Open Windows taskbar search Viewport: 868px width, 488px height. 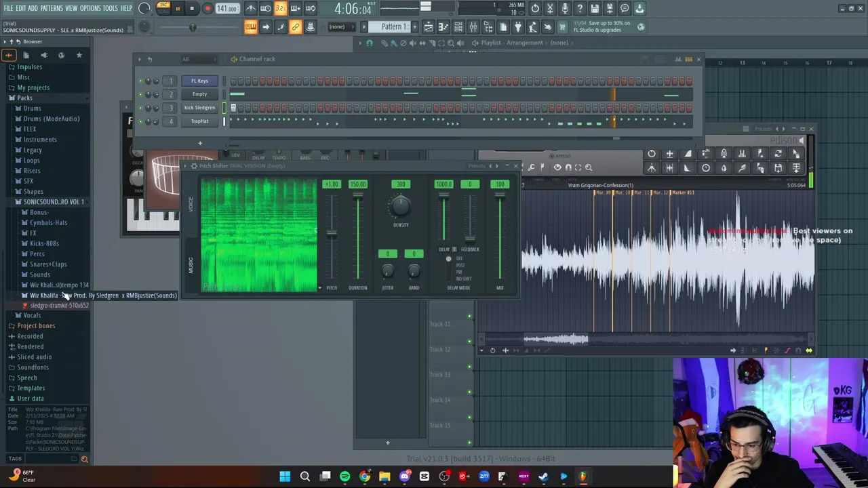[x=305, y=476]
